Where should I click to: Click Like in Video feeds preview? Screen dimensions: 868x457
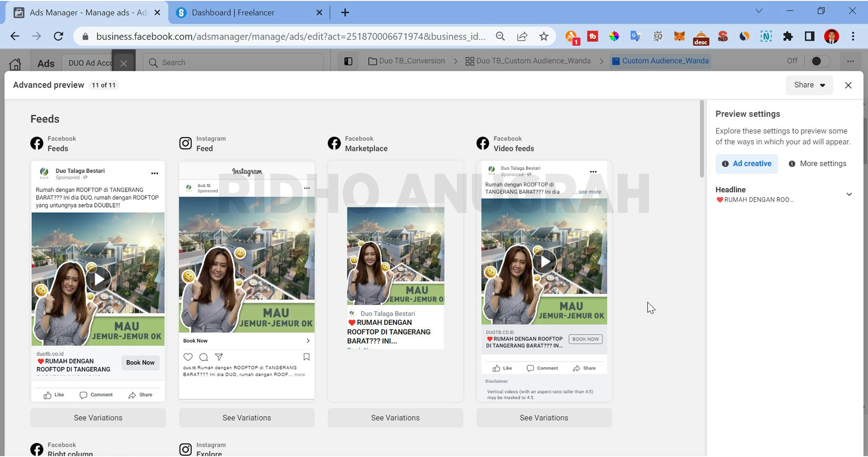502,368
